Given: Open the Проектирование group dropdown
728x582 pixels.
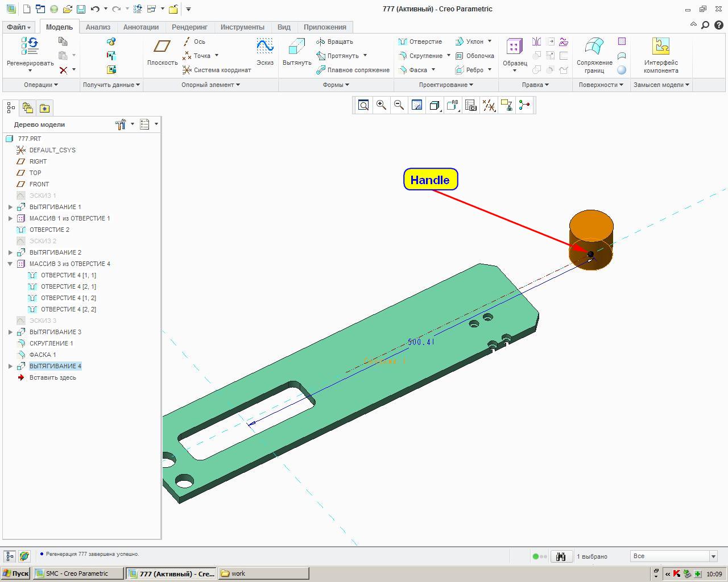Looking at the screenshot, I should click(446, 85).
